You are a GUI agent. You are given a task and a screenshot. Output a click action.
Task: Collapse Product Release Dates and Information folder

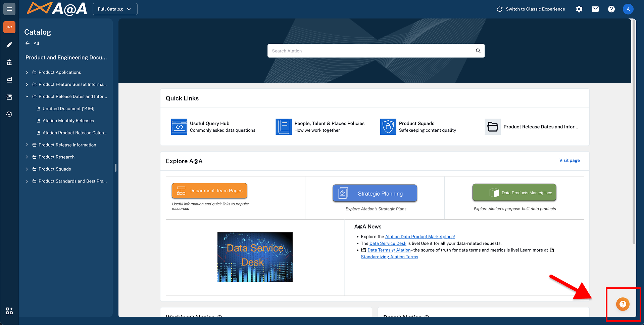point(27,96)
